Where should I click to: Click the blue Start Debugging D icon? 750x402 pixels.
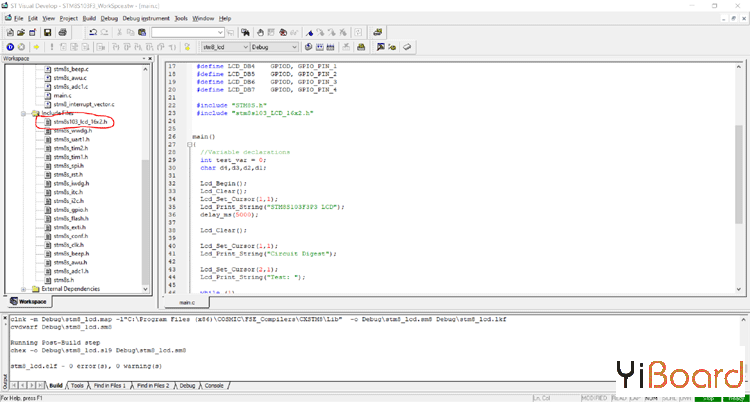click(10, 47)
